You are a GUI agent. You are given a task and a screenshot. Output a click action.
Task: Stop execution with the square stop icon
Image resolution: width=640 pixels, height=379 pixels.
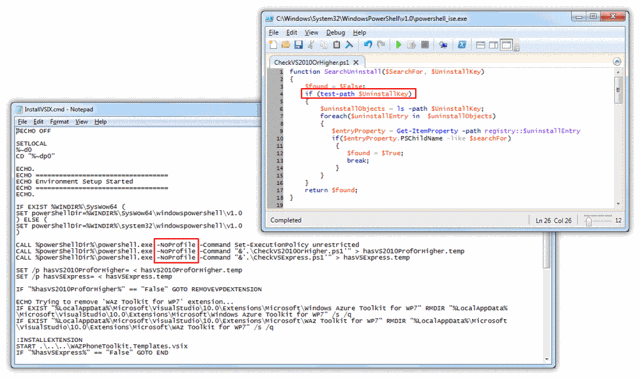[424, 45]
